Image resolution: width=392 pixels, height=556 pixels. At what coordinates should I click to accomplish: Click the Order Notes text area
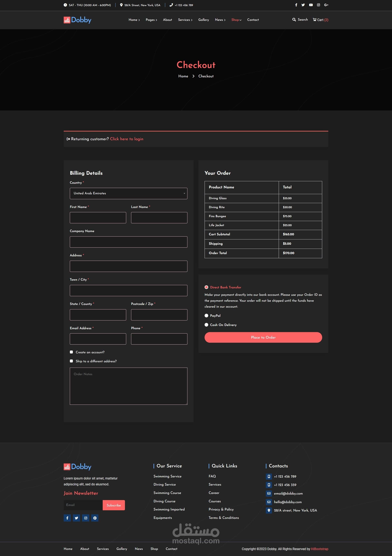128,386
